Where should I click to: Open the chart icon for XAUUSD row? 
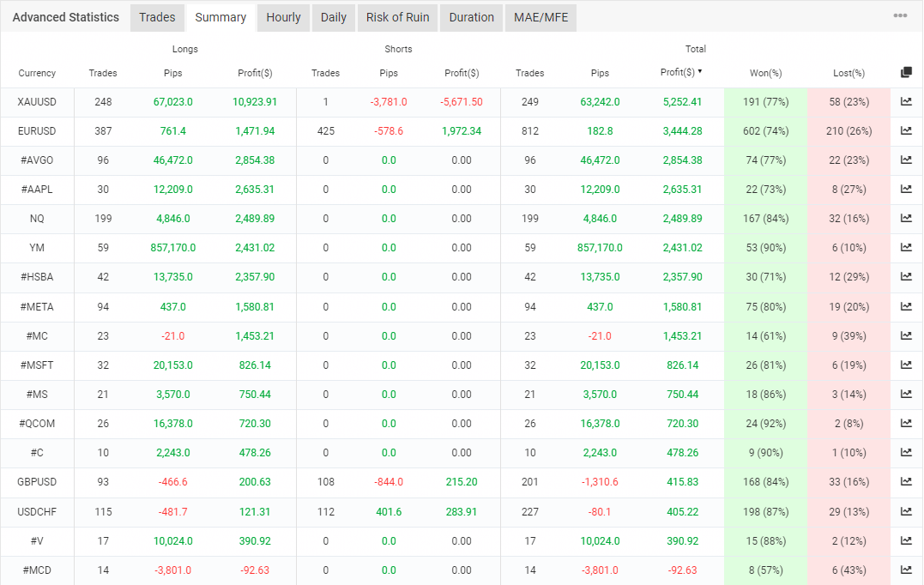coord(906,101)
